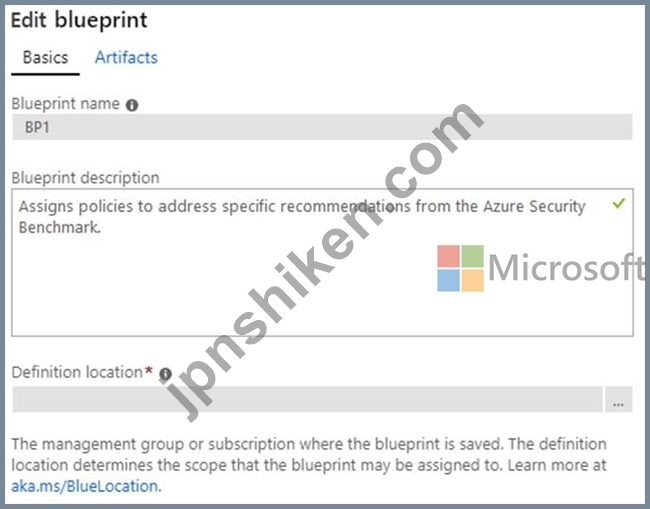Click the four-color Microsoft logo squares
Screen dimensions: 650x509
460,268
